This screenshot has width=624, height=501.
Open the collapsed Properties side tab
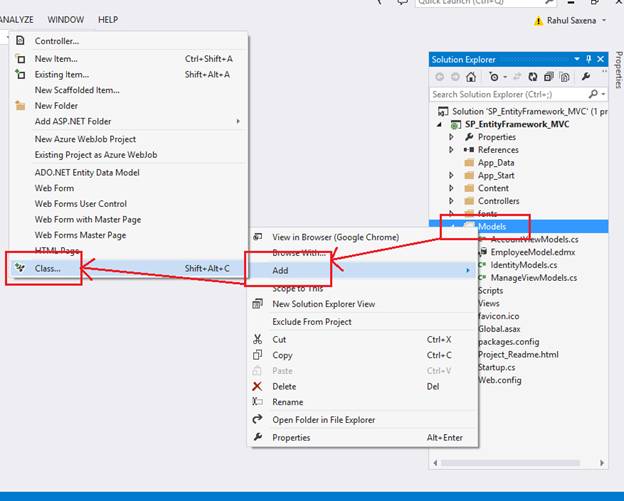618,69
